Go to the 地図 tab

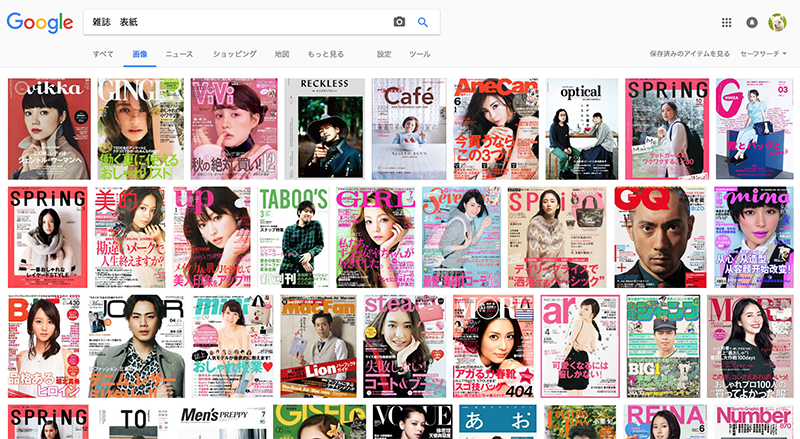(282, 54)
